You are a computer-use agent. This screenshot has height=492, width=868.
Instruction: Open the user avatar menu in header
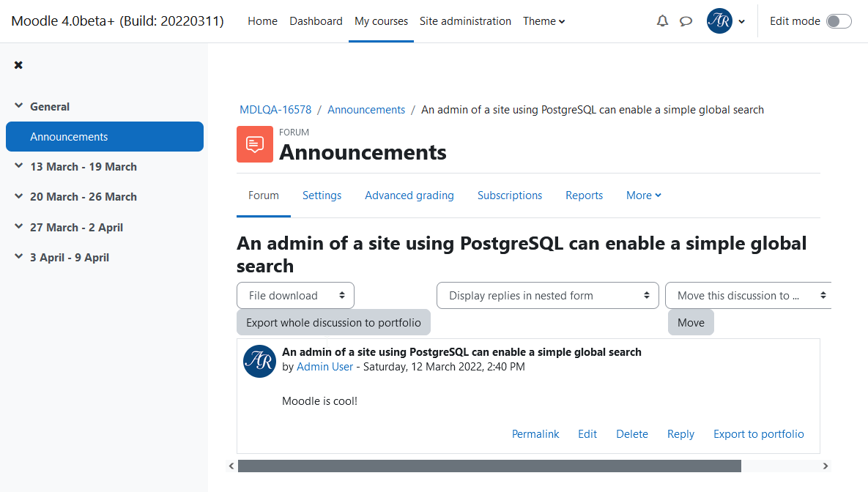tap(719, 21)
